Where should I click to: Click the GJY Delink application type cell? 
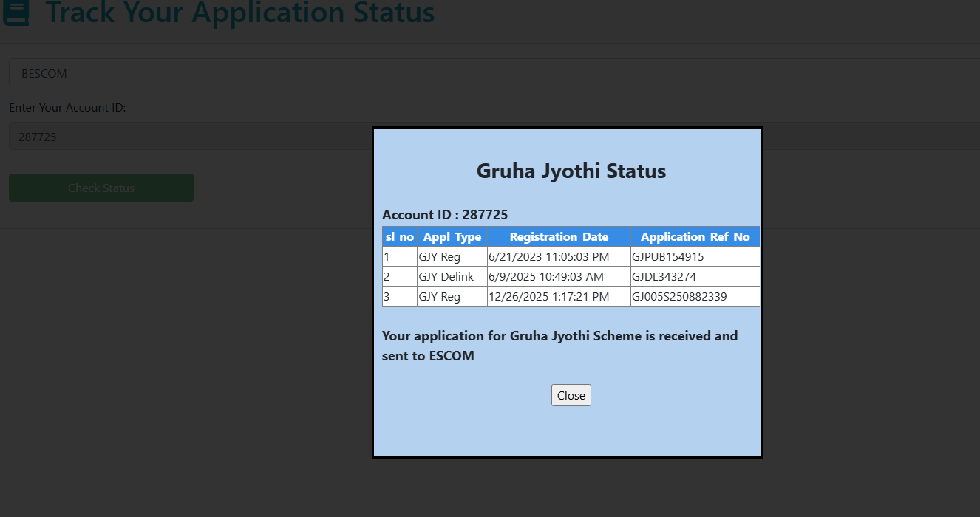[446, 277]
